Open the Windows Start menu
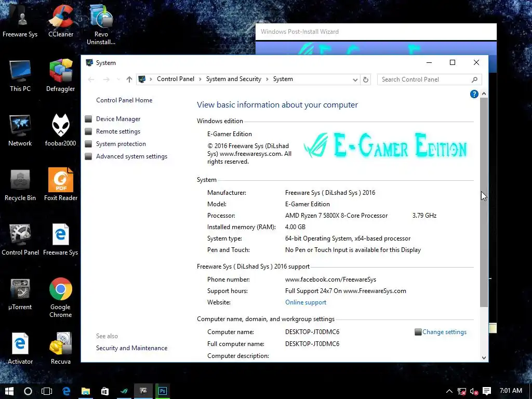532x399 pixels. 9,391
